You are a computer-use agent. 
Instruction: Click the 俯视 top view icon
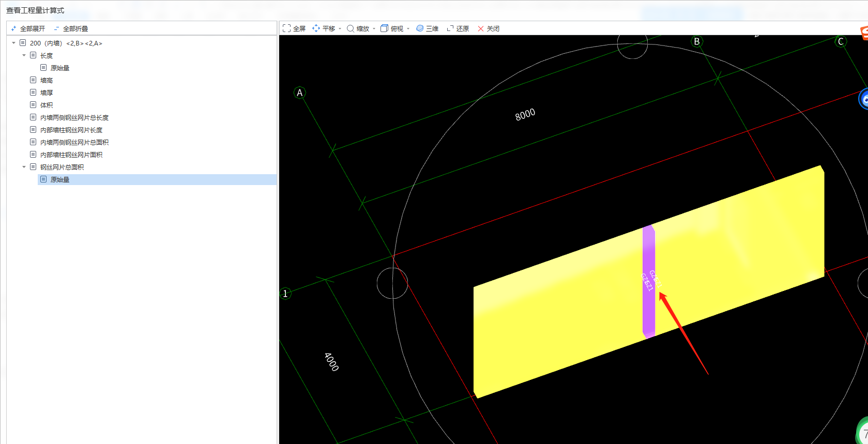[x=384, y=28]
